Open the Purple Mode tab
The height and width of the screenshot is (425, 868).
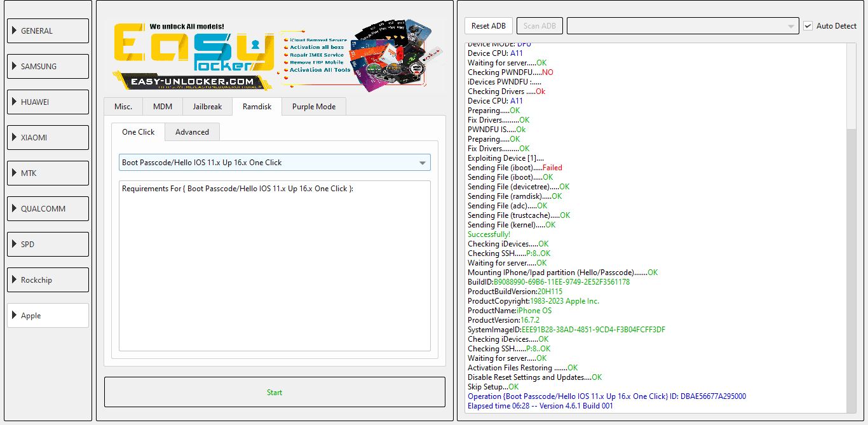pos(314,107)
